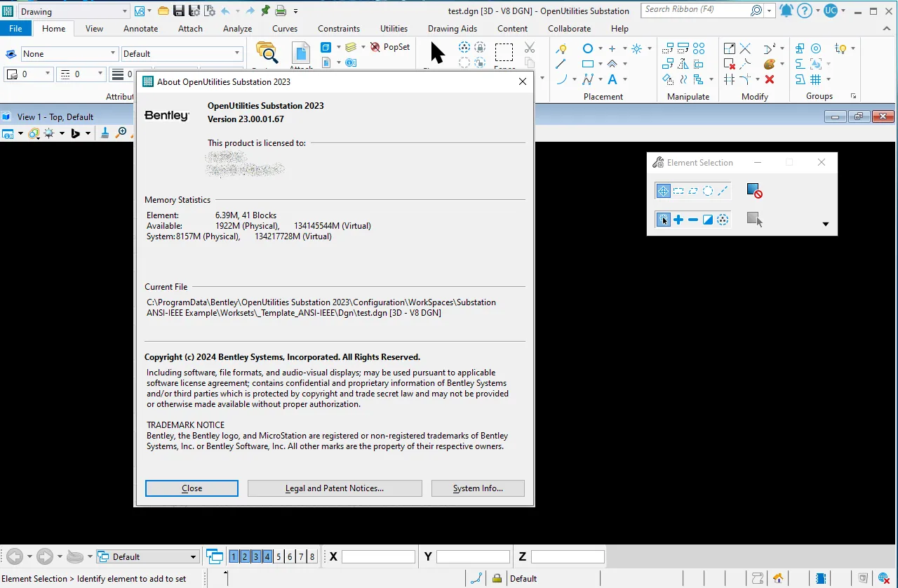Click the Place SmartLine tool icon
The height and width of the screenshot is (588, 898).
(x=561, y=64)
